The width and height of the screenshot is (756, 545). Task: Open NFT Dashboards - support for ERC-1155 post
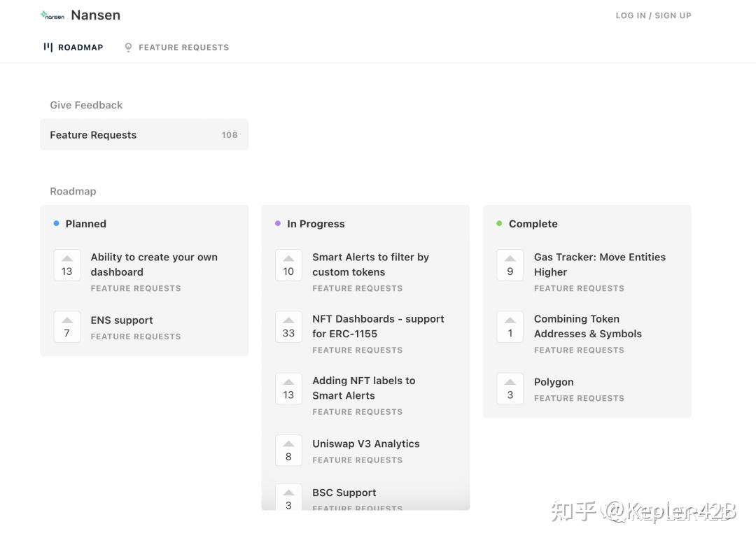pyautogui.click(x=378, y=326)
